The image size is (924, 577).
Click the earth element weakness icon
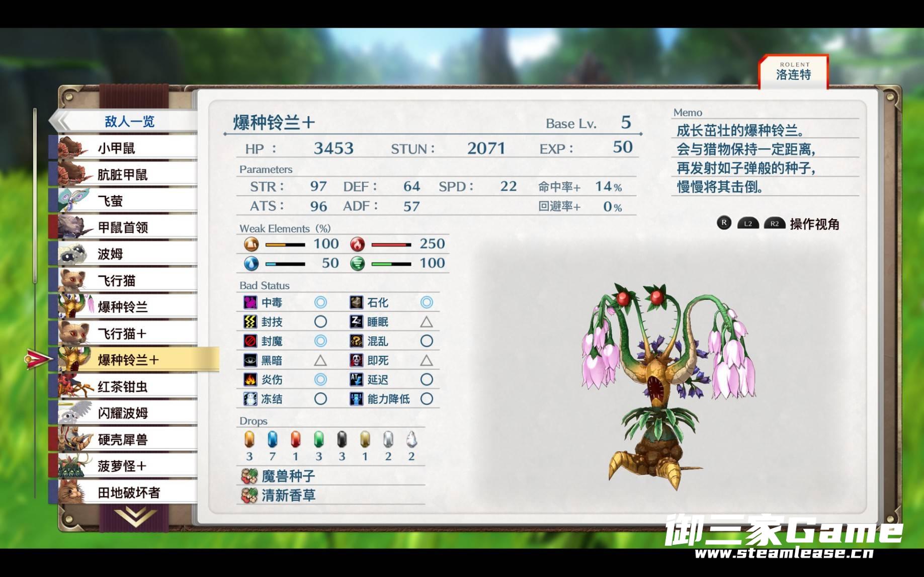pos(251,244)
